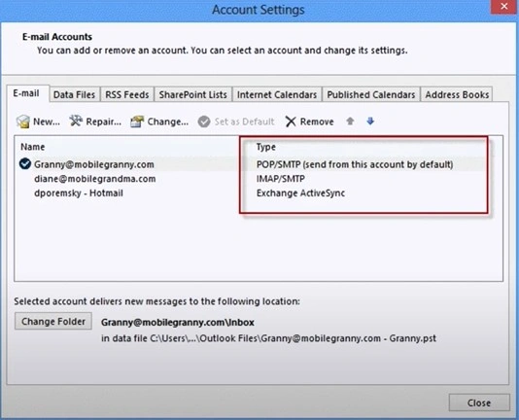Close the Account Settings window
This screenshot has width=519, height=420.
504,7
